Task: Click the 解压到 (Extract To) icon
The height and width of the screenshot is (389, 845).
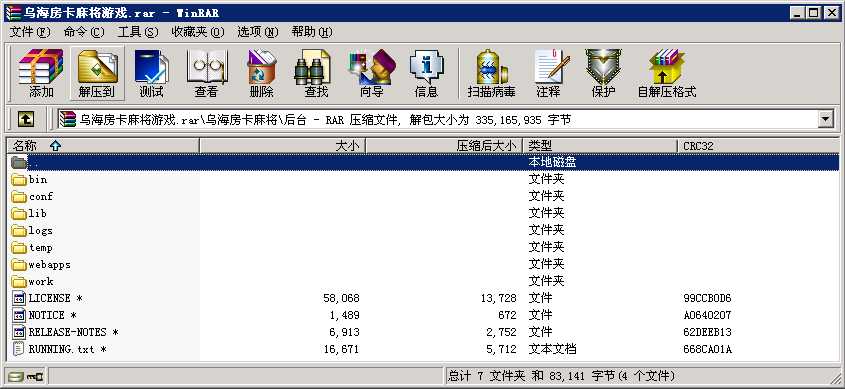Action: [x=97, y=73]
